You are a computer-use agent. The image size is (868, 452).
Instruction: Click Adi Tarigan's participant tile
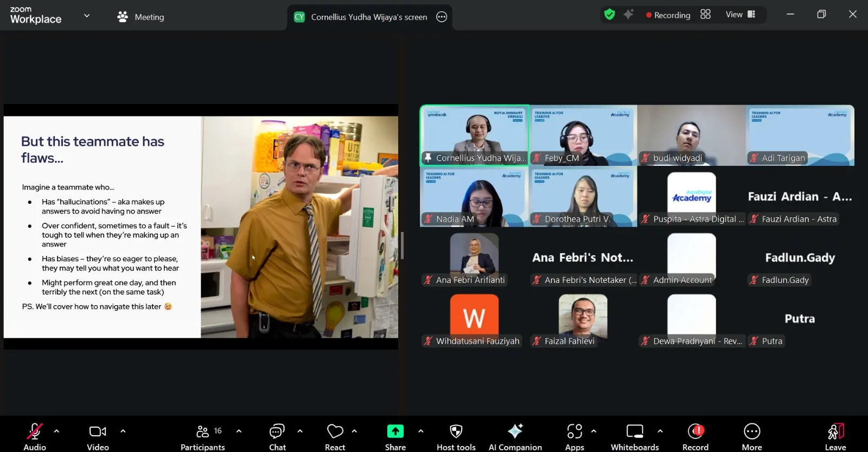800,135
